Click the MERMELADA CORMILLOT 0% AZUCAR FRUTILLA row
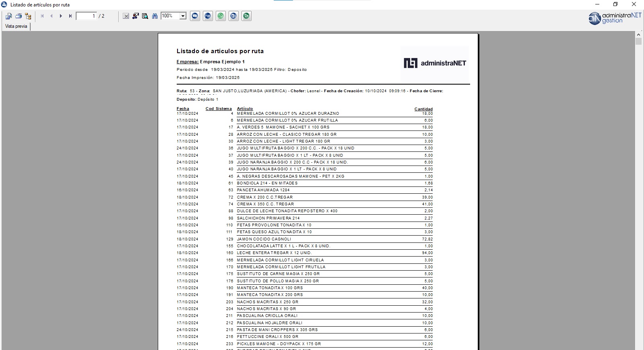Viewport: 644px width, 350px height. point(305,120)
